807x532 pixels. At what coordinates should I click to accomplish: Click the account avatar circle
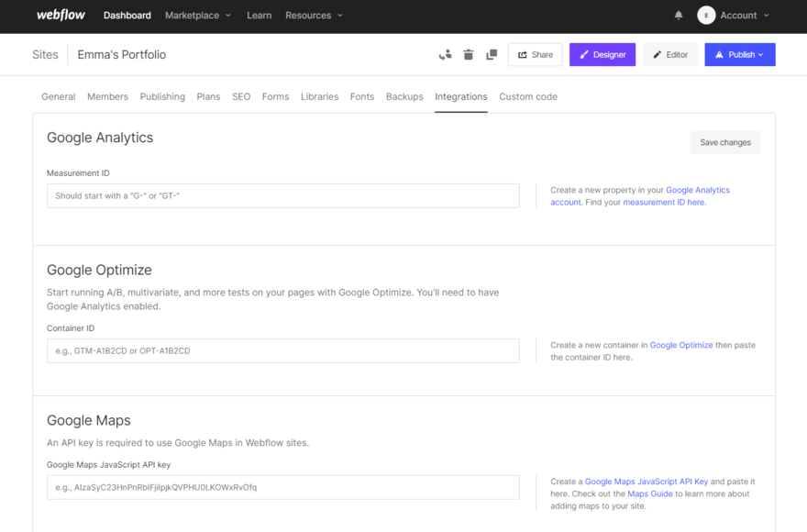(x=706, y=16)
